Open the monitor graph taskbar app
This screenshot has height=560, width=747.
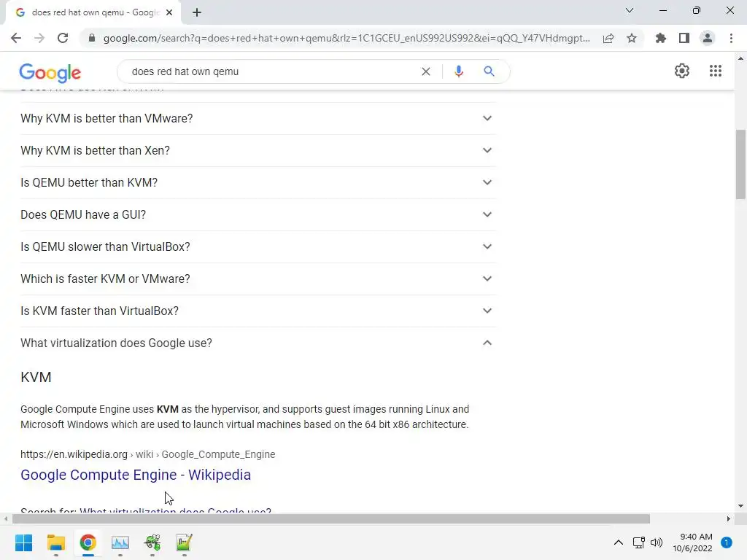[120, 542]
